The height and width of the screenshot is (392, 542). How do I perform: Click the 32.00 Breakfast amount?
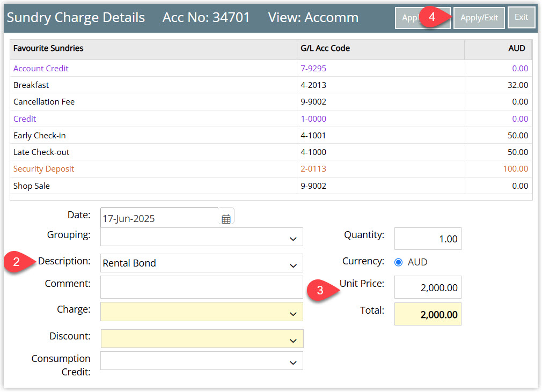[x=517, y=85]
